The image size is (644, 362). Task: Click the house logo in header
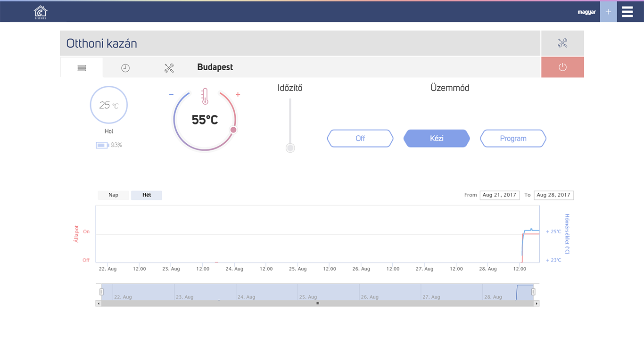tap(41, 12)
